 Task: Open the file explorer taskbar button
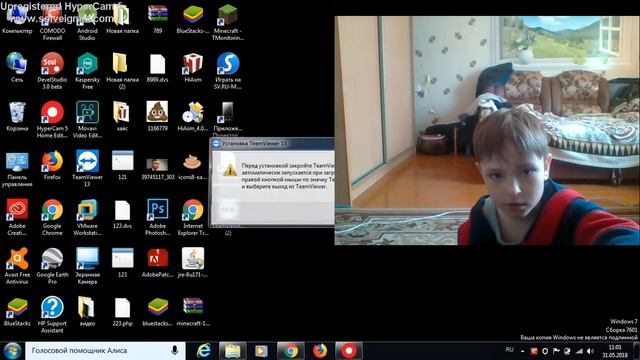click(232, 351)
